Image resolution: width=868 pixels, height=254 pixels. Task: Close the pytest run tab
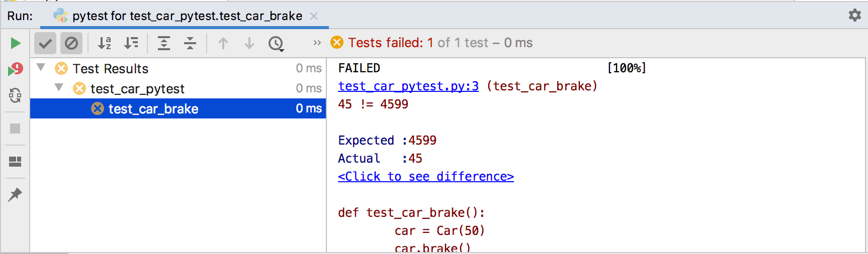tap(314, 16)
